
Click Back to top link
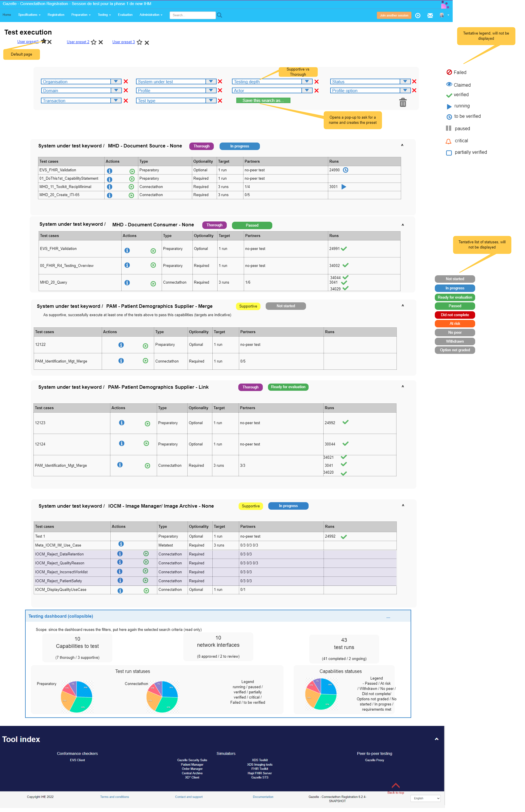pos(396,788)
